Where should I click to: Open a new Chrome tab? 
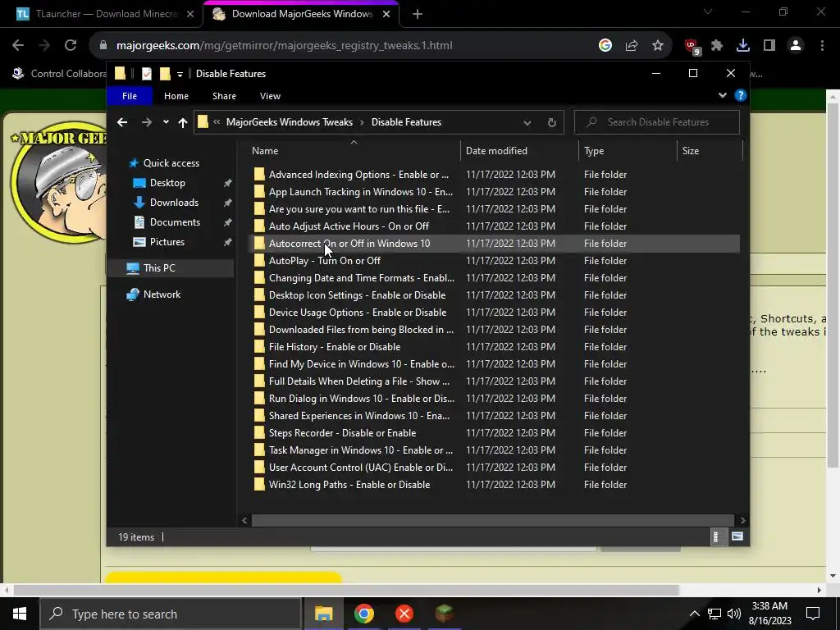[418, 14]
